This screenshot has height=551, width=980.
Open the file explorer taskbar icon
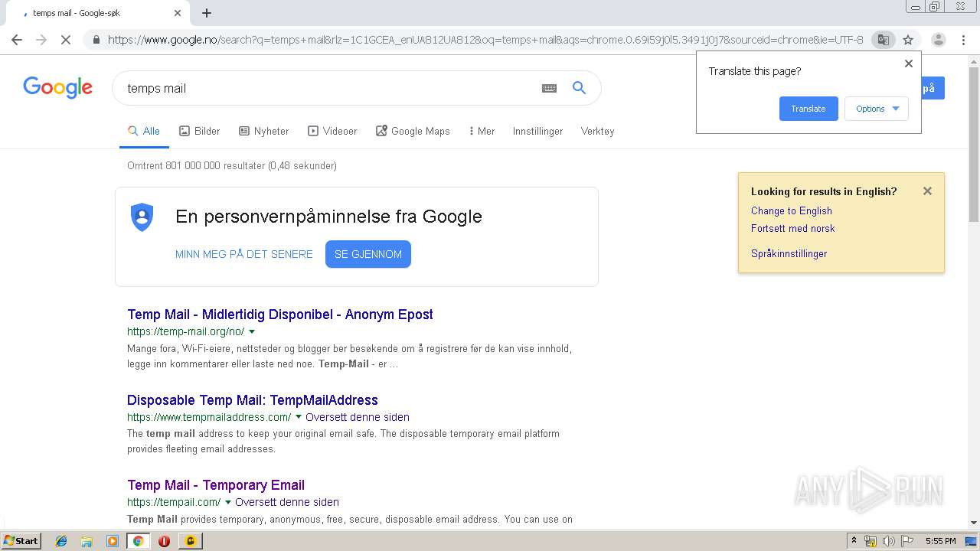pos(87,541)
